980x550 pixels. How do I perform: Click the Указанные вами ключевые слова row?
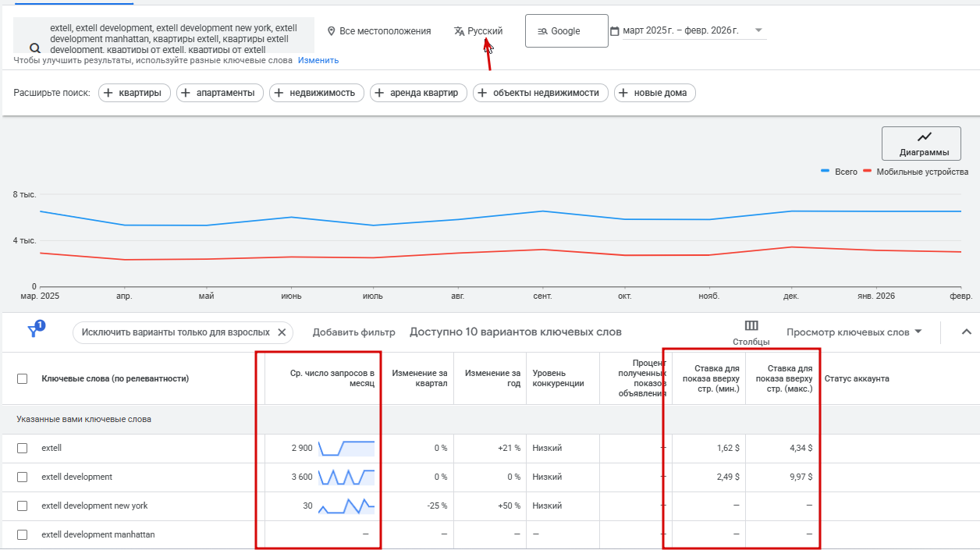[x=490, y=419]
